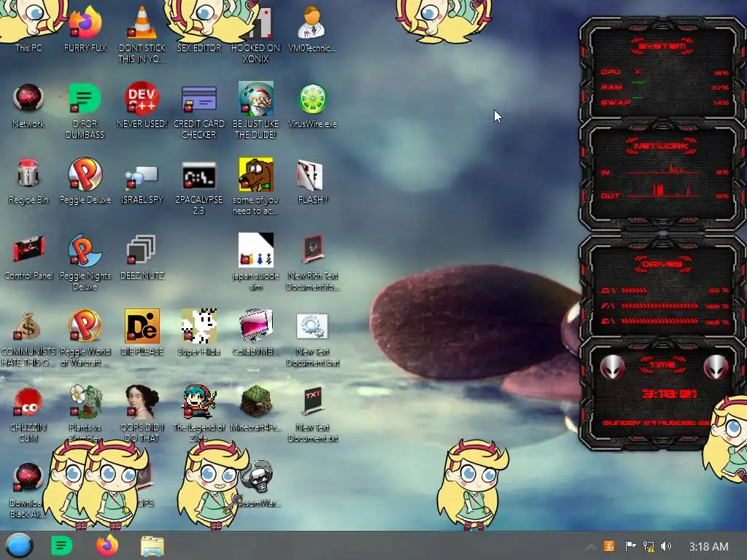Open Firefox from the taskbar

click(x=107, y=545)
